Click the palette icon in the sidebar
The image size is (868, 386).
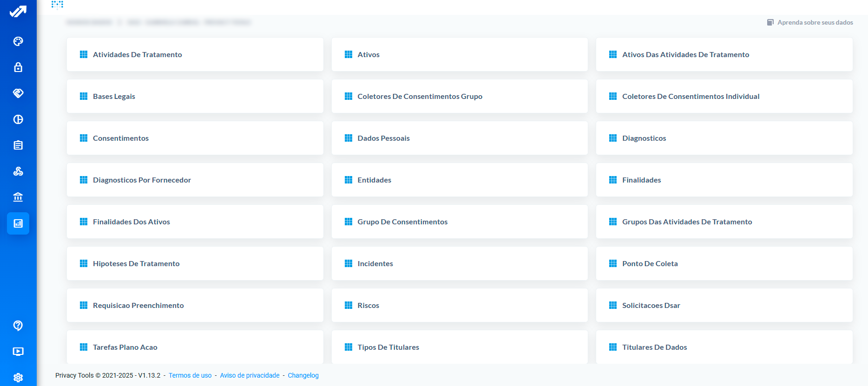18,41
